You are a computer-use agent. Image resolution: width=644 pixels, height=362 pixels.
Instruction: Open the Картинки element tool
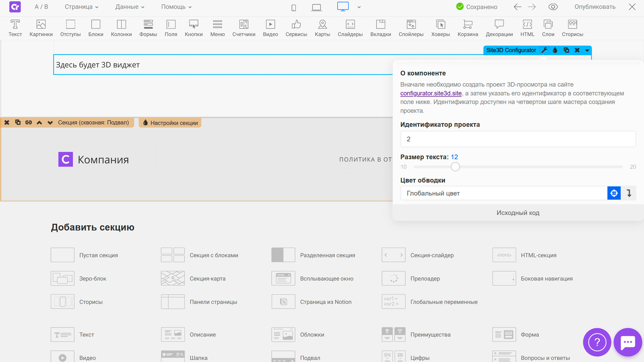(x=41, y=28)
